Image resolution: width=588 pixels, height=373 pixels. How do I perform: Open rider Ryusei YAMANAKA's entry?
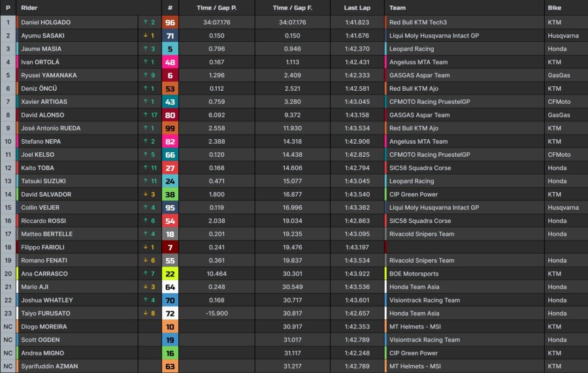(49, 75)
